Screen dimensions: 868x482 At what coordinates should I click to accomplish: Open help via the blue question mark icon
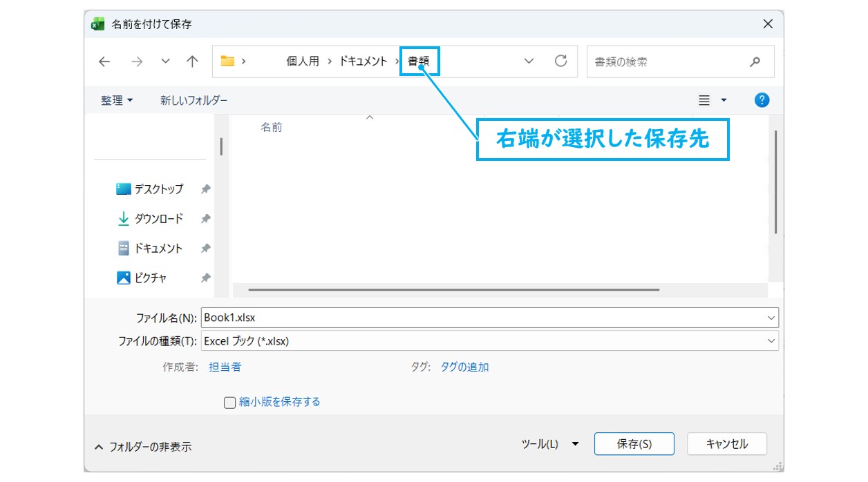click(761, 99)
